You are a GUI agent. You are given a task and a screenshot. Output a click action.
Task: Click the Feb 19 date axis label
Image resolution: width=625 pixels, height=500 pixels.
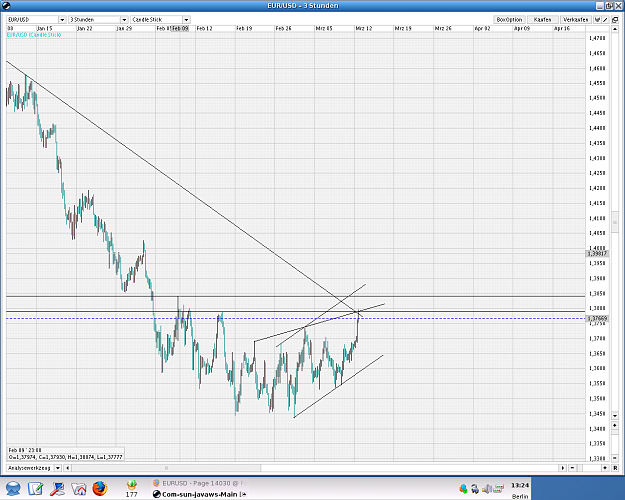[244, 29]
